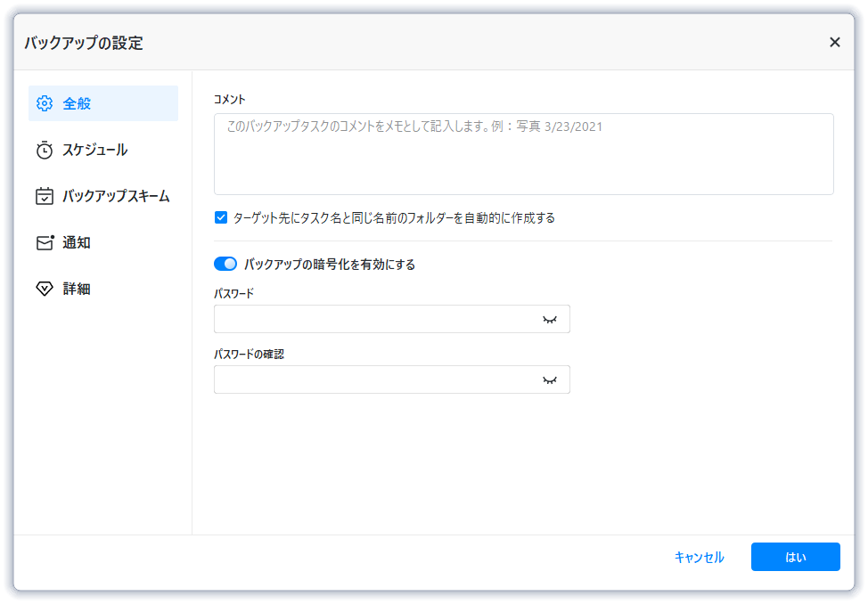Select the 全般 tab label
The image size is (868, 604).
[77, 103]
